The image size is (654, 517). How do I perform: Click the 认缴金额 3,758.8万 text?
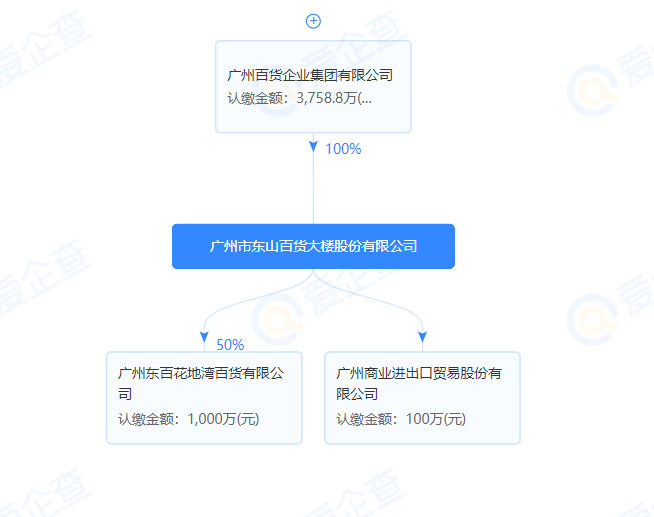(299, 98)
